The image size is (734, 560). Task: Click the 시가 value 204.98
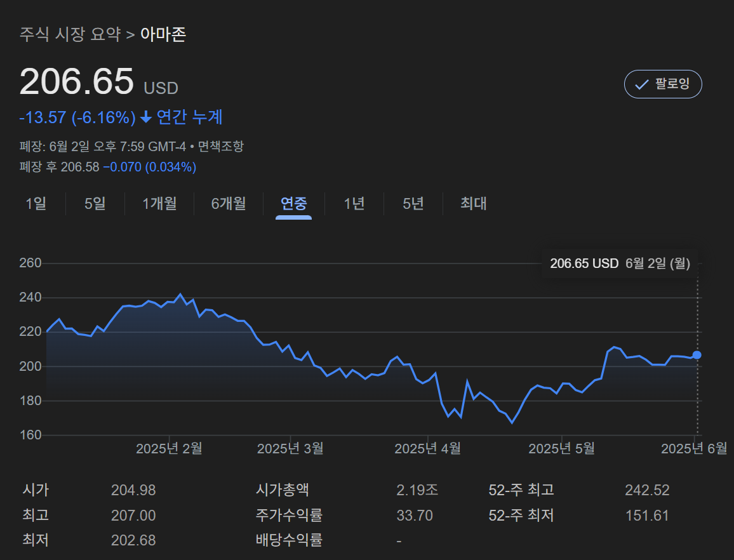pyautogui.click(x=133, y=490)
